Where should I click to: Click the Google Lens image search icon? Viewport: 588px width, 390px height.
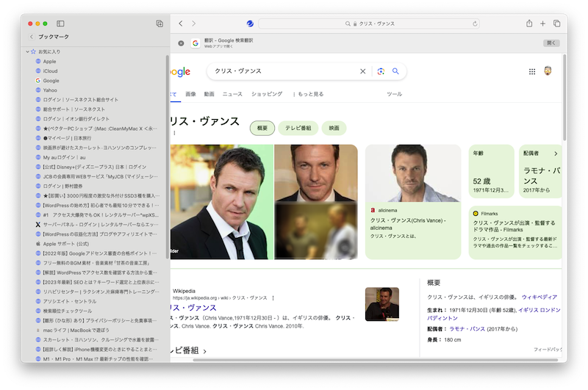click(381, 71)
